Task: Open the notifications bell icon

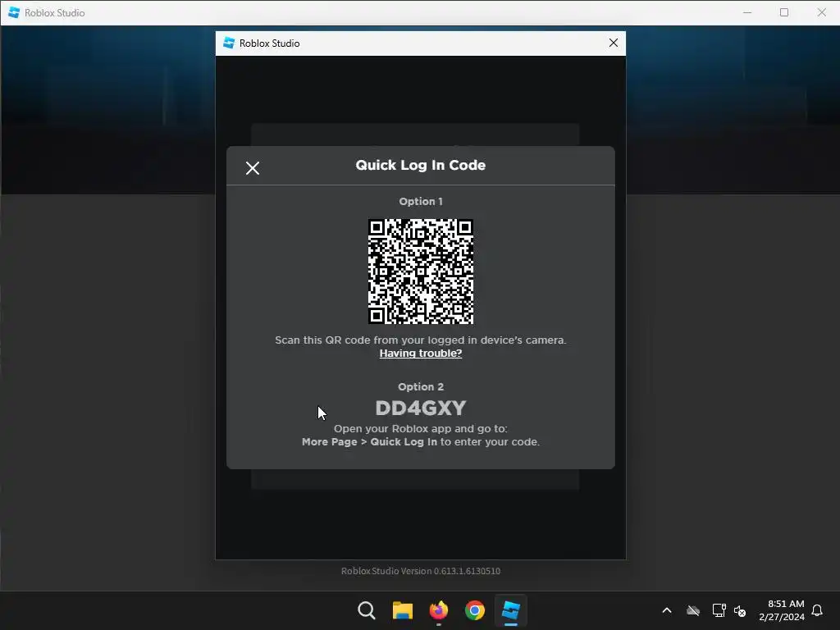Action: click(x=817, y=610)
